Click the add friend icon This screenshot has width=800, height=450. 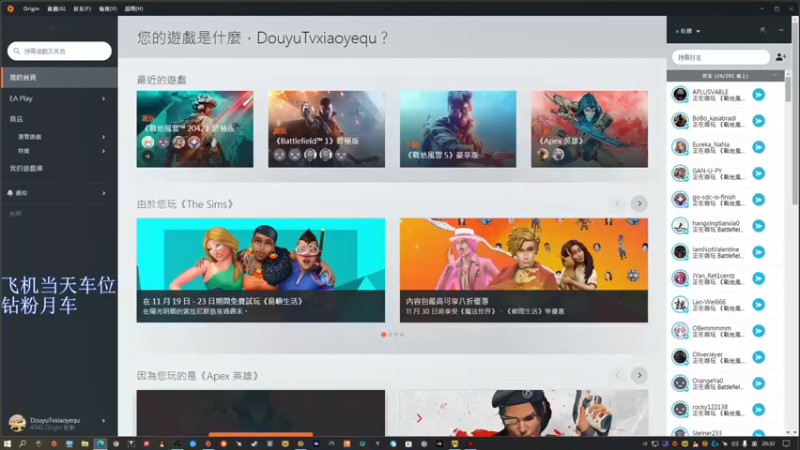coord(781,57)
